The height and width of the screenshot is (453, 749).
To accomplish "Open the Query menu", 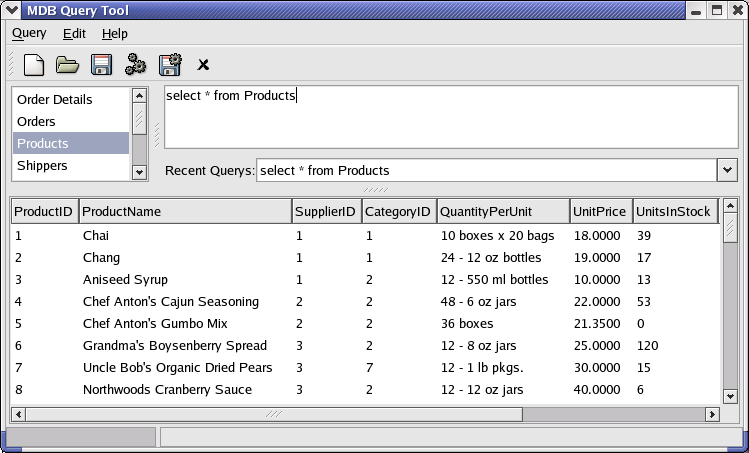I will (29, 33).
